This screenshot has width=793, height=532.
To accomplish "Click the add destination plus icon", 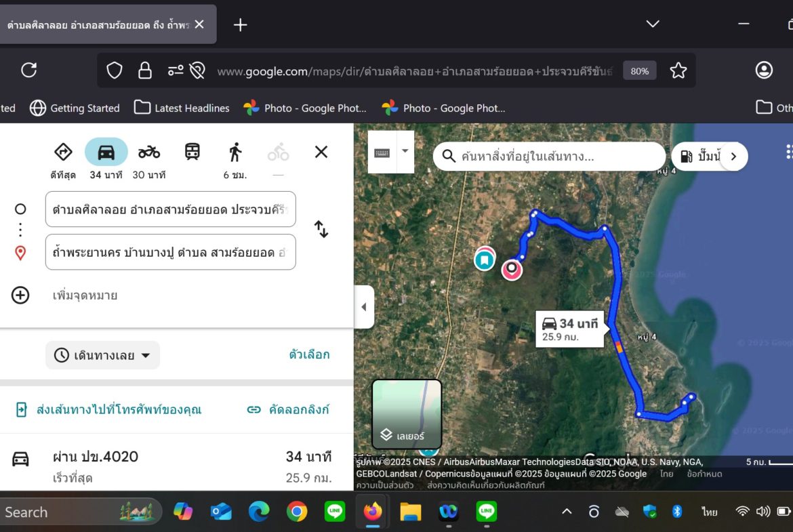I will [x=20, y=295].
